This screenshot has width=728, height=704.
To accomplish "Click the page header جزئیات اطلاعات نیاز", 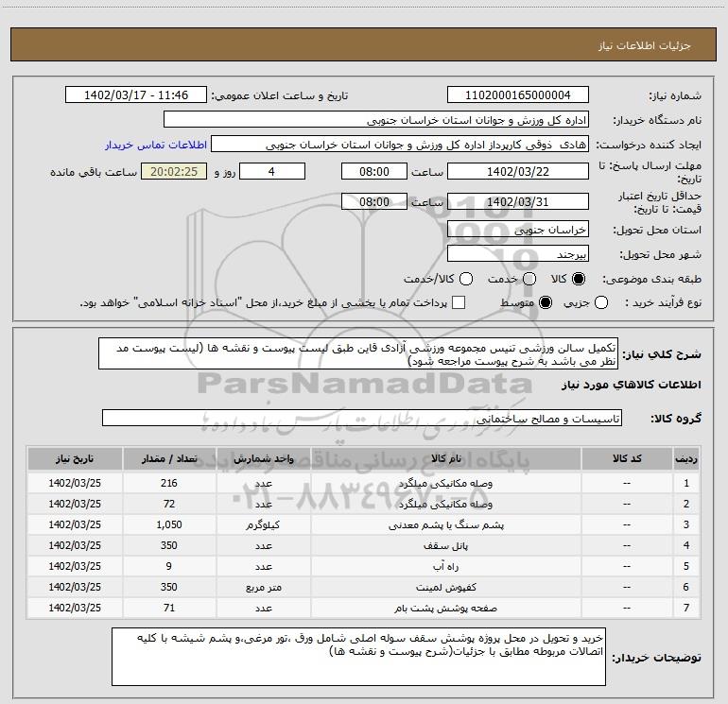I will click(644, 45).
